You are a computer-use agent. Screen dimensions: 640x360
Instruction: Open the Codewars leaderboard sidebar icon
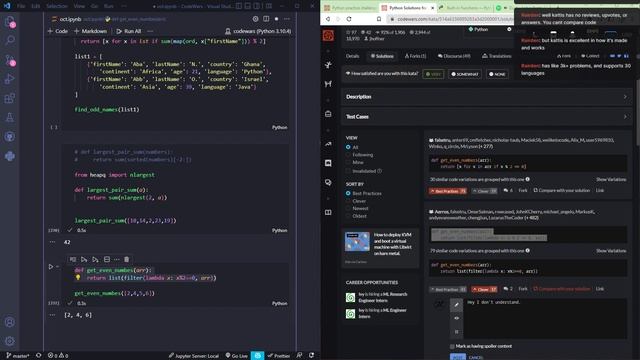(328, 144)
